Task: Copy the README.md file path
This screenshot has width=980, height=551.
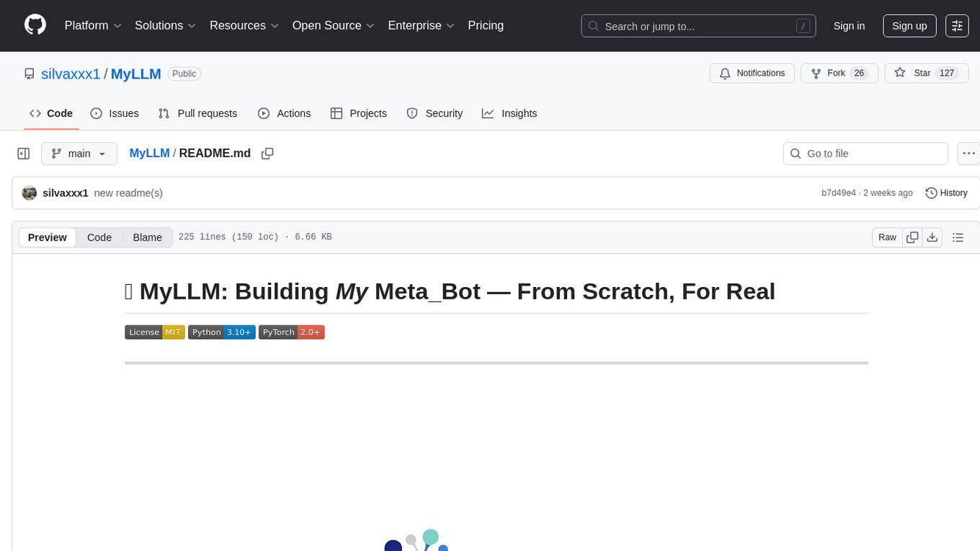Action: [267, 154]
